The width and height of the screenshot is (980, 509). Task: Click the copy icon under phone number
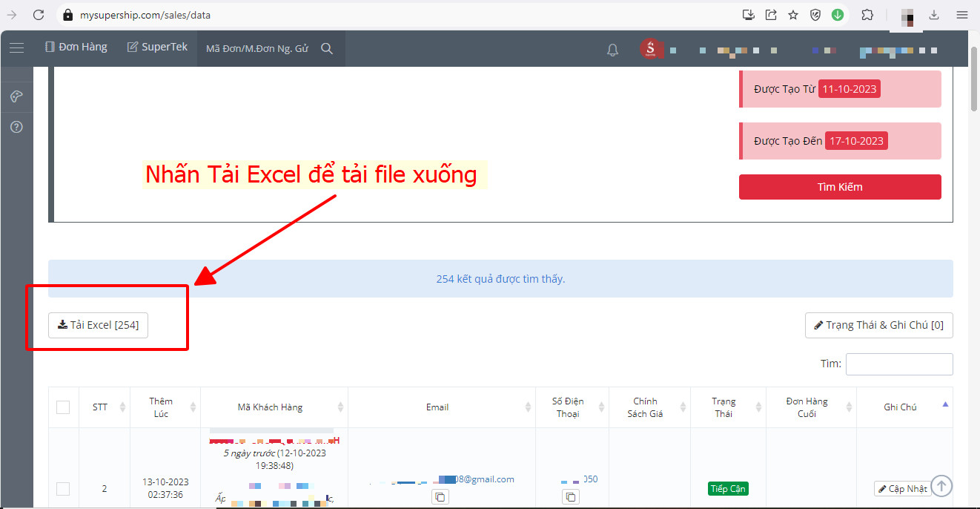click(x=570, y=496)
